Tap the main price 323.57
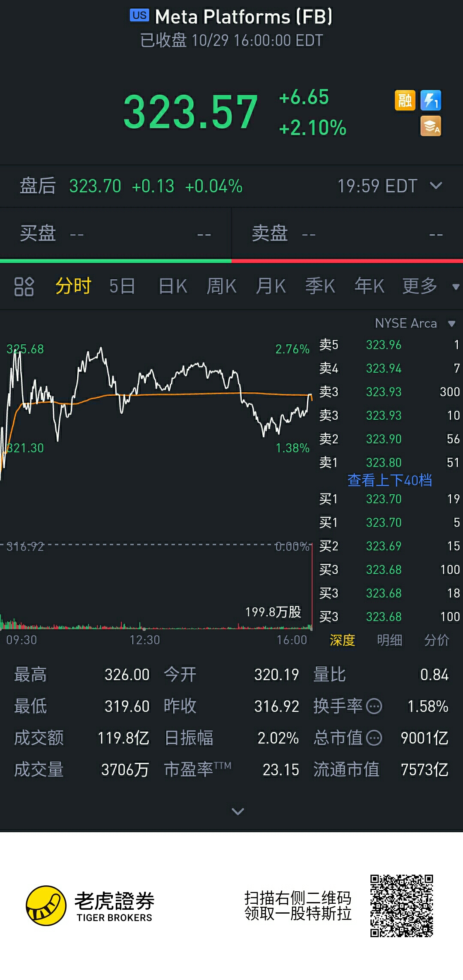 click(190, 112)
